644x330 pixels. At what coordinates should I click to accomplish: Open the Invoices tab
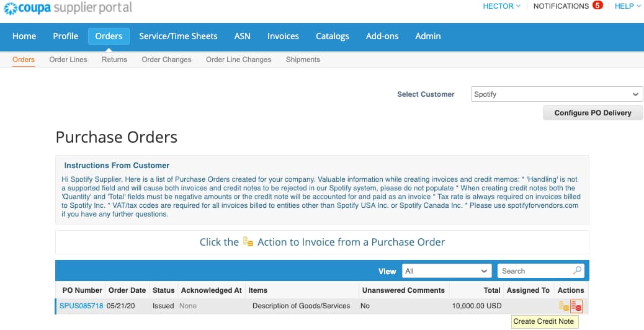coord(283,36)
